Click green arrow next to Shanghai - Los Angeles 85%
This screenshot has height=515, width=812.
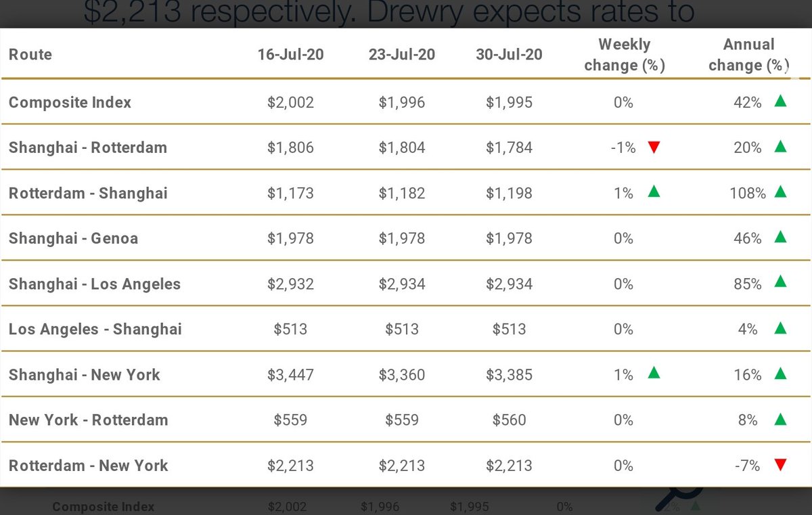coord(780,283)
